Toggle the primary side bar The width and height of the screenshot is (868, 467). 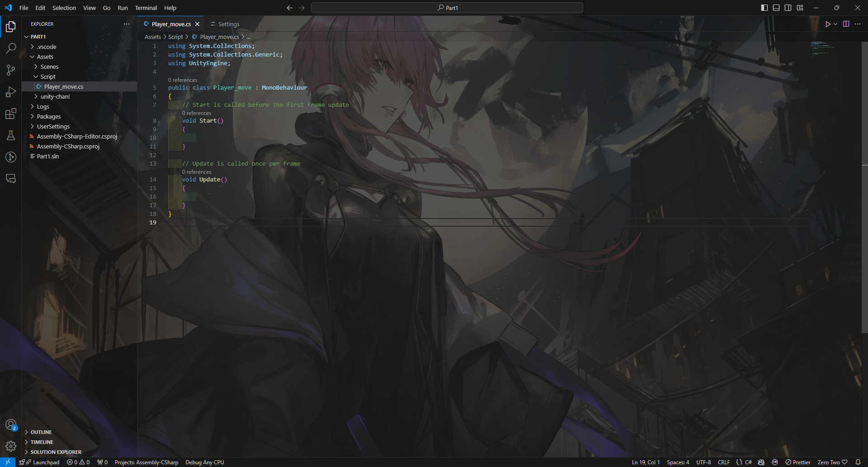click(764, 8)
